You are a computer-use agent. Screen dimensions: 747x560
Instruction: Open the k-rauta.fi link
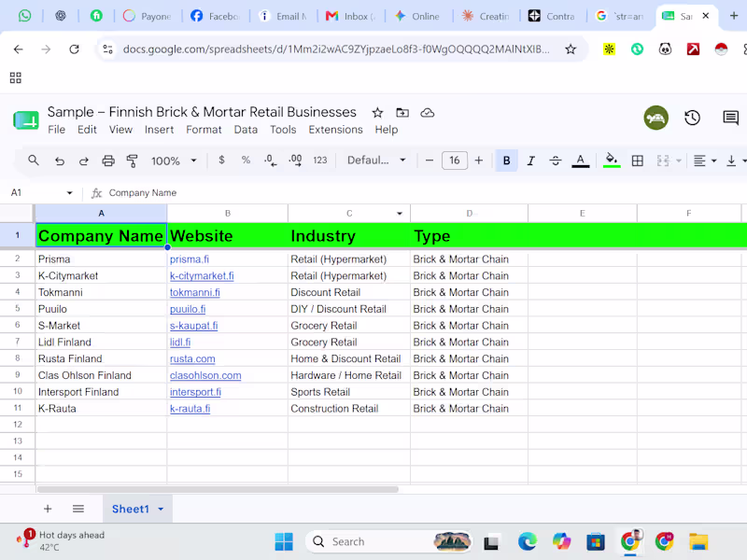tap(190, 409)
